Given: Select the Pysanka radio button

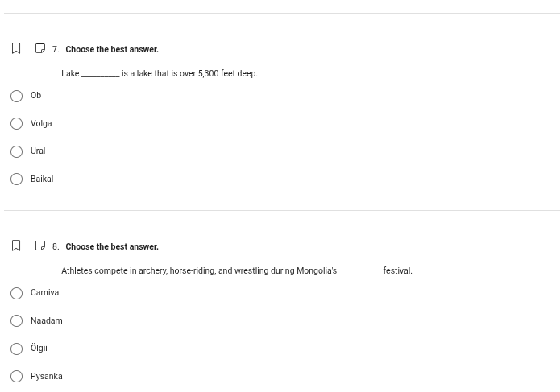Looking at the screenshot, I should tap(16, 377).
